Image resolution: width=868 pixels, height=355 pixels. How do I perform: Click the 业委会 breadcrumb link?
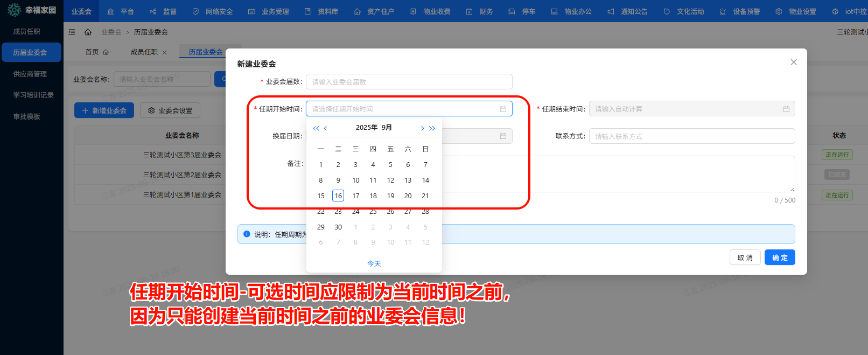pos(111,32)
